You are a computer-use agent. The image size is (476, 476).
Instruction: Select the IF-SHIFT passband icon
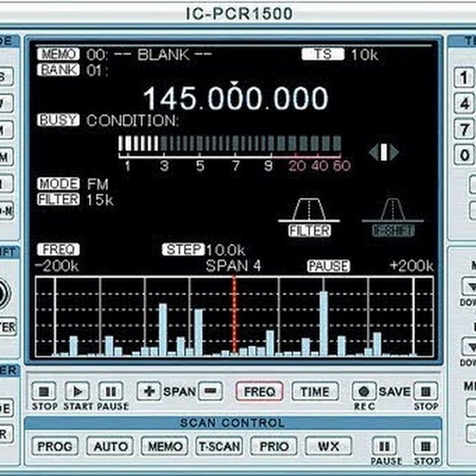(393, 217)
